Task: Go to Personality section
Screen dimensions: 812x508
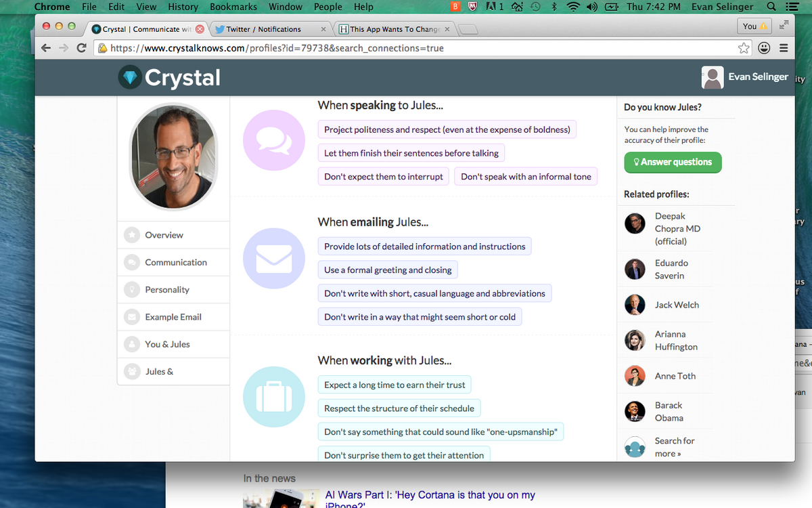Action: [x=166, y=290]
